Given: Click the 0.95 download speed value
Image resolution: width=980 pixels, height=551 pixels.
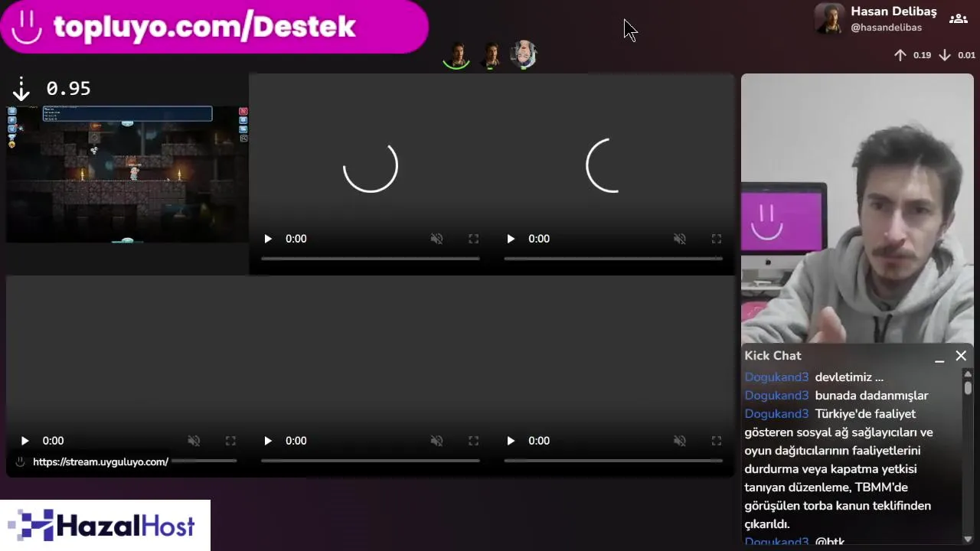Looking at the screenshot, I should (x=69, y=89).
